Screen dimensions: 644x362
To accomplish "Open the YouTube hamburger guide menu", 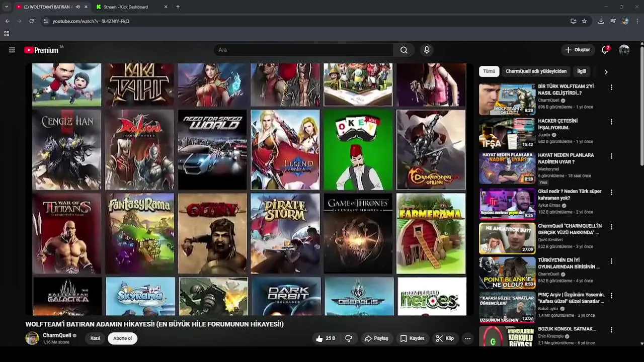I will [12, 50].
